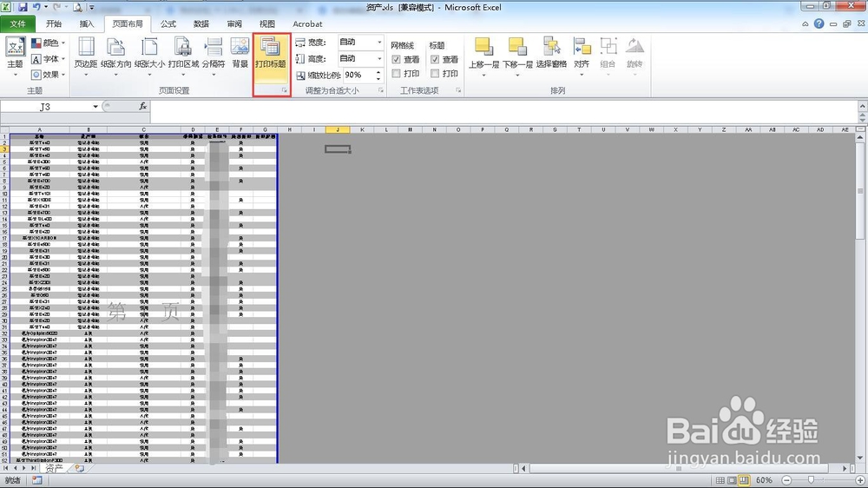Toggle gridlines 查看 checkbox

click(397, 59)
